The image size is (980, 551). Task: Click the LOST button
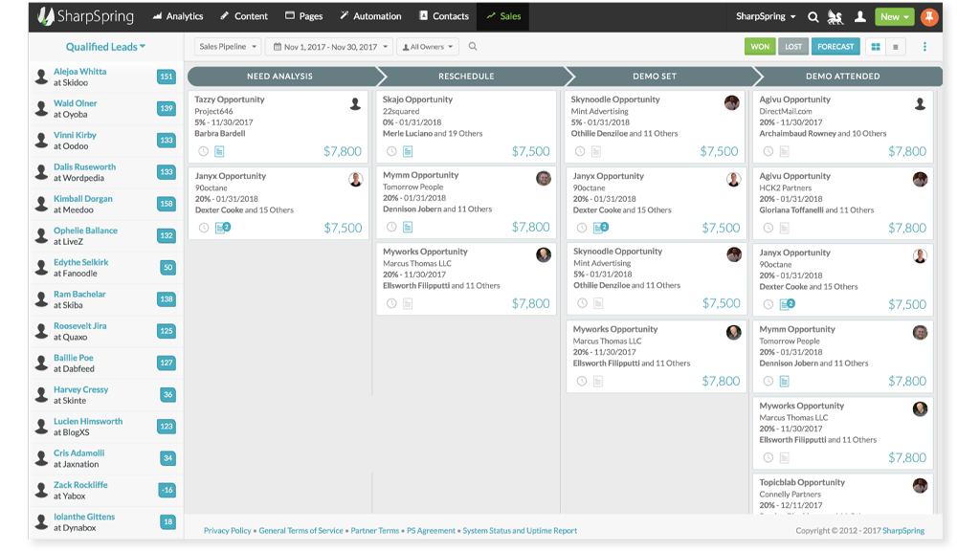pos(793,47)
